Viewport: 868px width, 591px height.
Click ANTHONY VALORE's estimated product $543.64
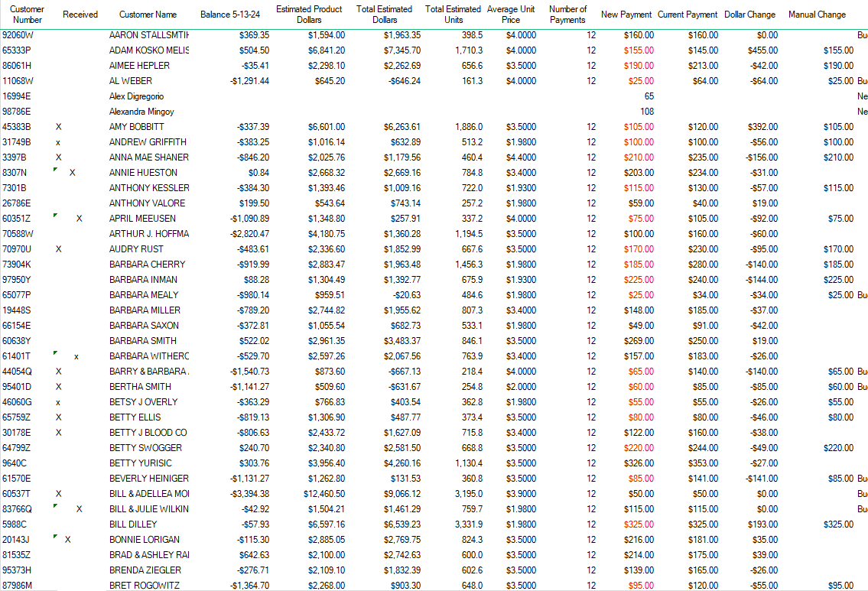coord(330,203)
